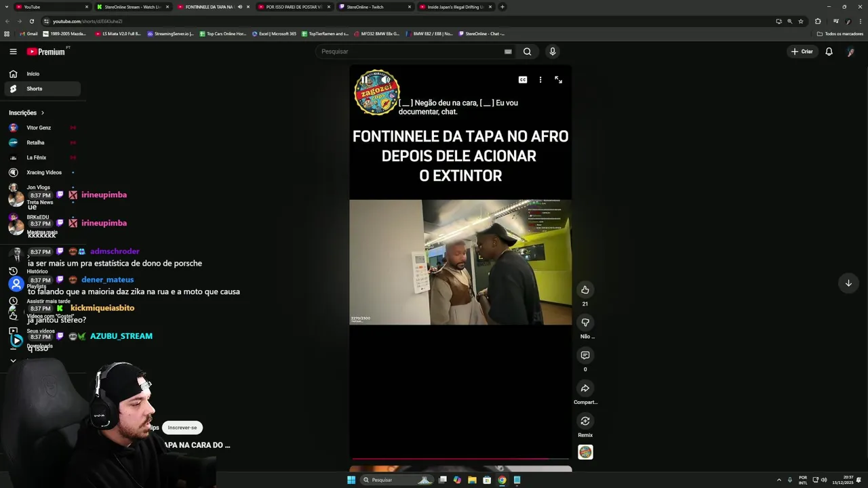This screenshot has width=868, height=488.
Task: Open Task View on the taskbar
Action: point(442,480)
